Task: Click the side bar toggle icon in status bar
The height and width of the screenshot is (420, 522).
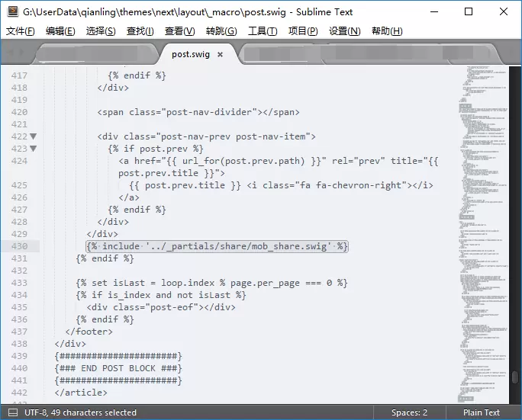Action: [x=11, y=412]
